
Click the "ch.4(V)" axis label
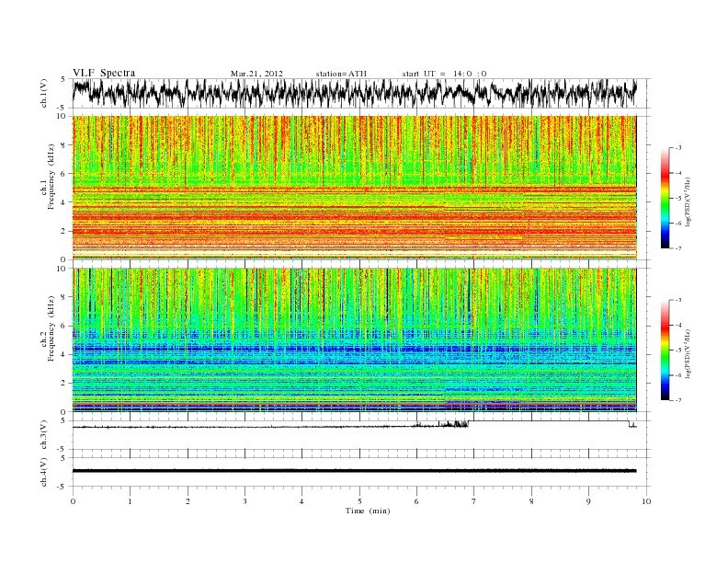click(44, 472)
